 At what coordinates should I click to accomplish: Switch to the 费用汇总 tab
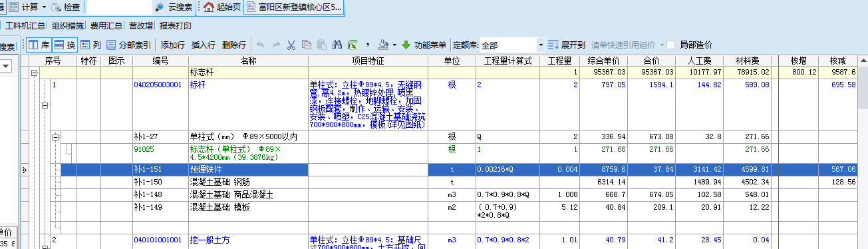(106, 26)
